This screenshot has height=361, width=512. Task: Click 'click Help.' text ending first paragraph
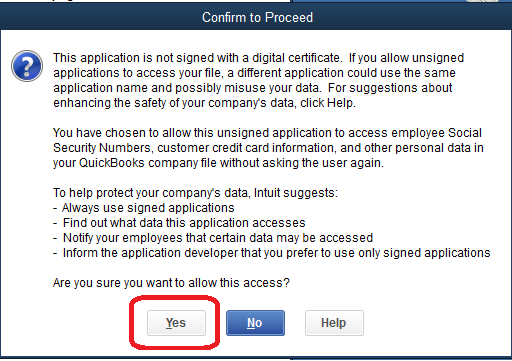(x=328, y=103)
